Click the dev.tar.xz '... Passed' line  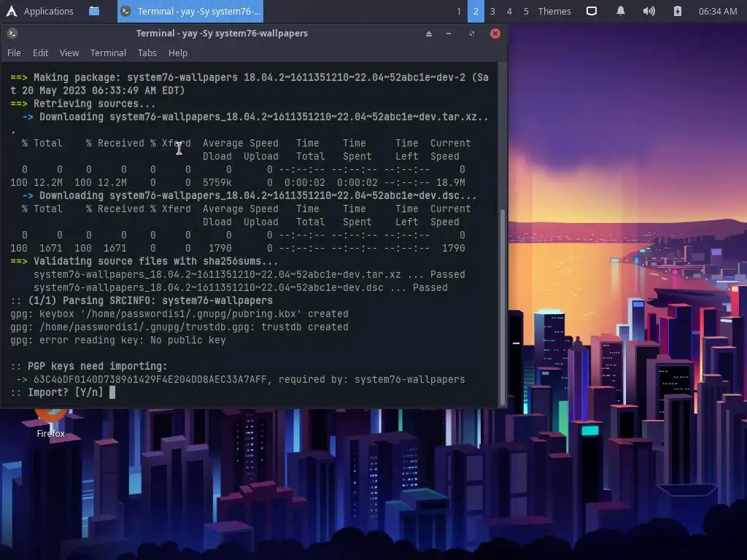(249, 275)
